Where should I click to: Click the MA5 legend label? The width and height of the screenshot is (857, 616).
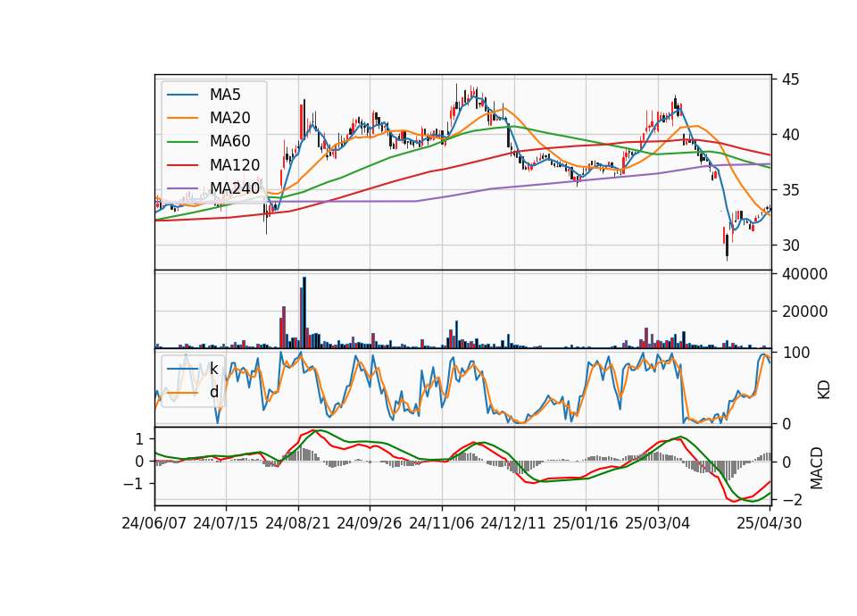tap(225, 95)
